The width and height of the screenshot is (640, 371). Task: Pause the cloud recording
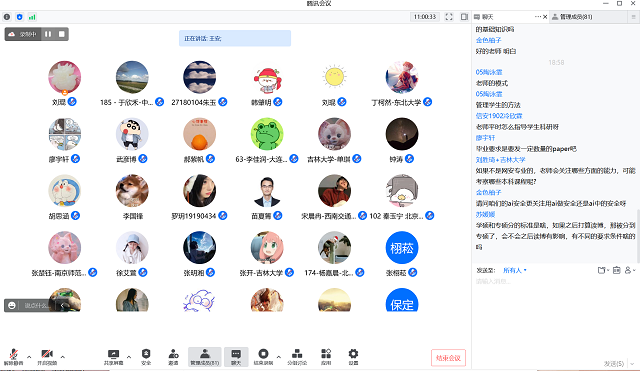48,34
